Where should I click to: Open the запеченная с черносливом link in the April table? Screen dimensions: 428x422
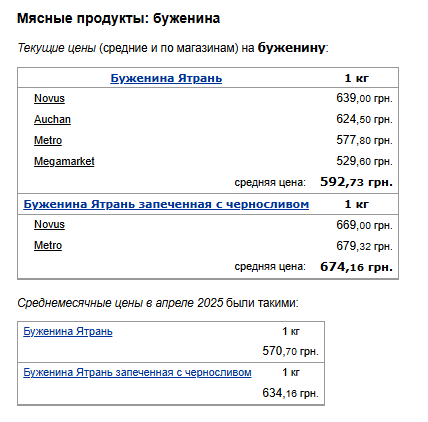(x=137, y=372)
